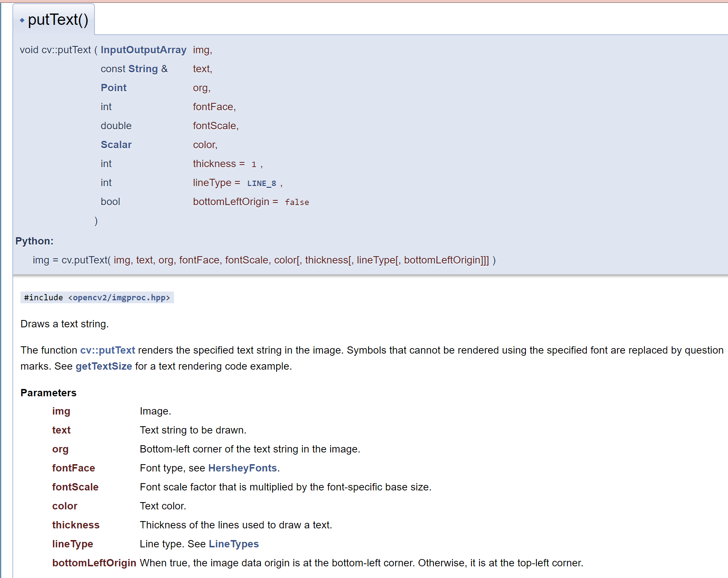The height and width of the screenshot is (578, 728).
Task: Click the 'lineType' parameter name in Parameters list
Action: 73,544
